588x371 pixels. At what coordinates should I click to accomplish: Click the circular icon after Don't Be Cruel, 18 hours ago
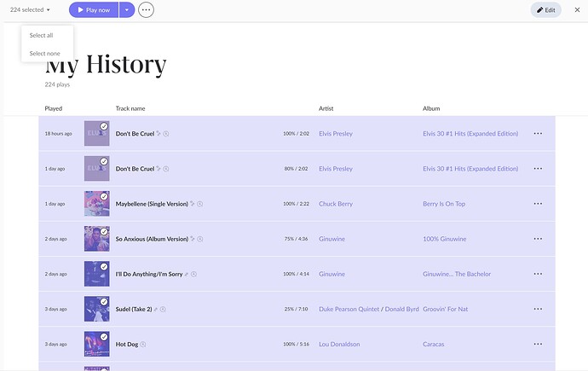pos(166,134)
